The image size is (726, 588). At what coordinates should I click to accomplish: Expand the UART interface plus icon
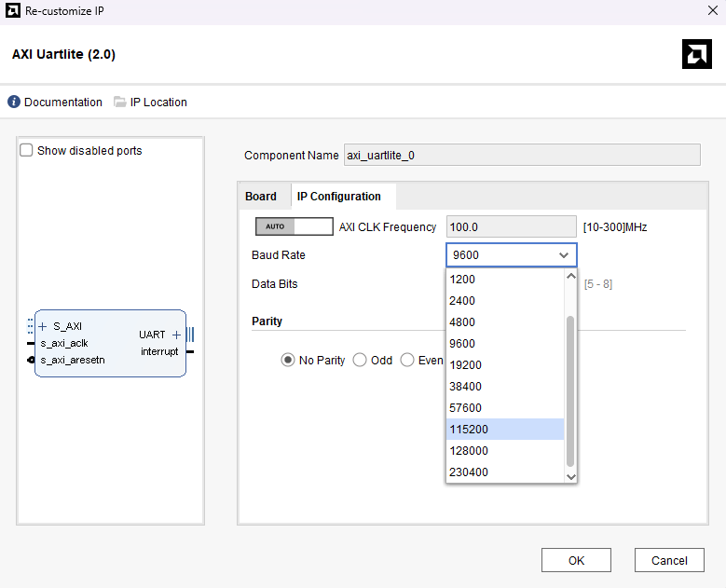coord(176,335)
